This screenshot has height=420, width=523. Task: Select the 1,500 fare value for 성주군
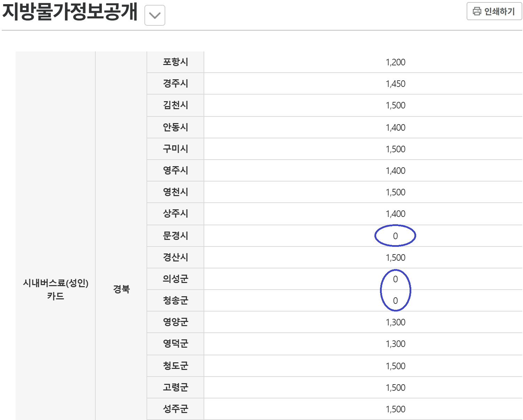click(396, 409)
